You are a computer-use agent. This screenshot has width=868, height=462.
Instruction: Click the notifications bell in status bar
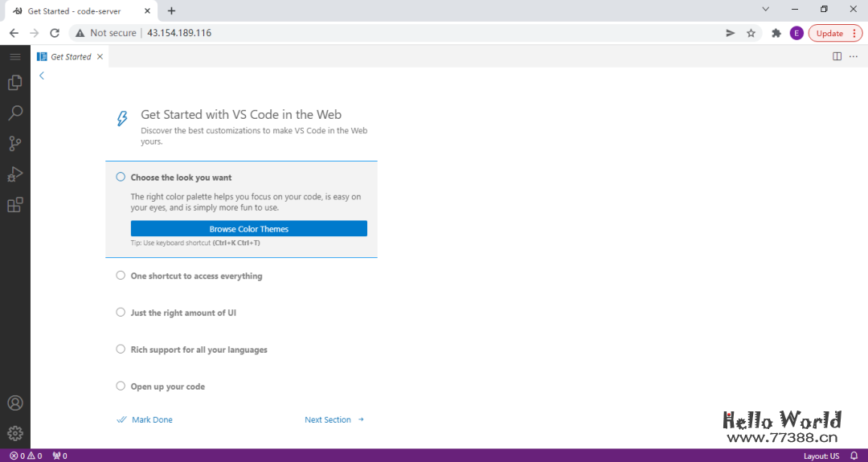click(x=854, y=456)
